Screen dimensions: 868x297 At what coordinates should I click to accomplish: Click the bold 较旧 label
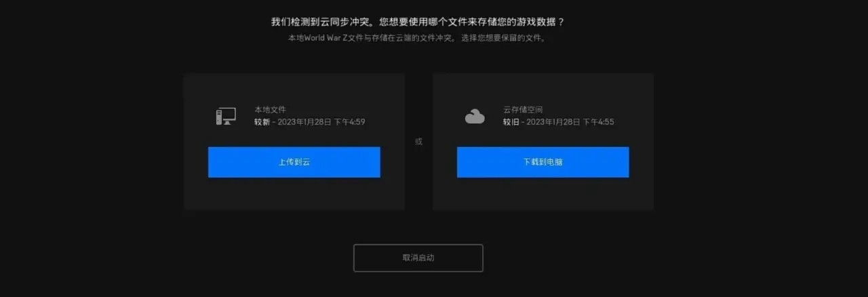[x=511, y=122]
